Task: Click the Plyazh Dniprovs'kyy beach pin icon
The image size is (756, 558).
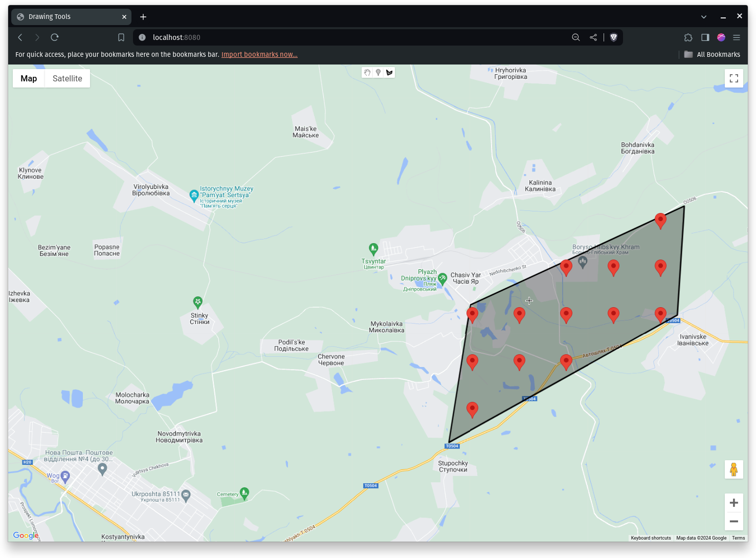Action: coord(442,278)
